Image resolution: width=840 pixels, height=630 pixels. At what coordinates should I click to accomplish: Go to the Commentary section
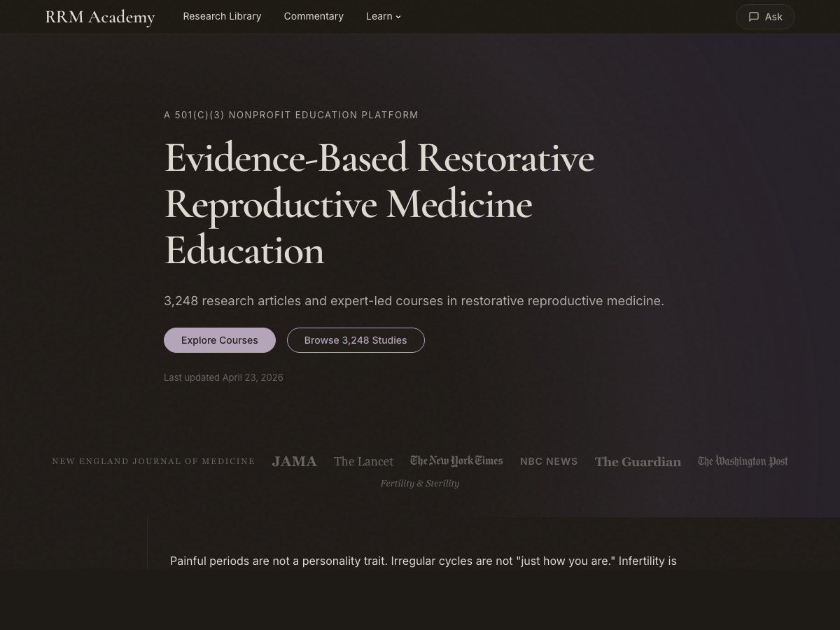314,16
